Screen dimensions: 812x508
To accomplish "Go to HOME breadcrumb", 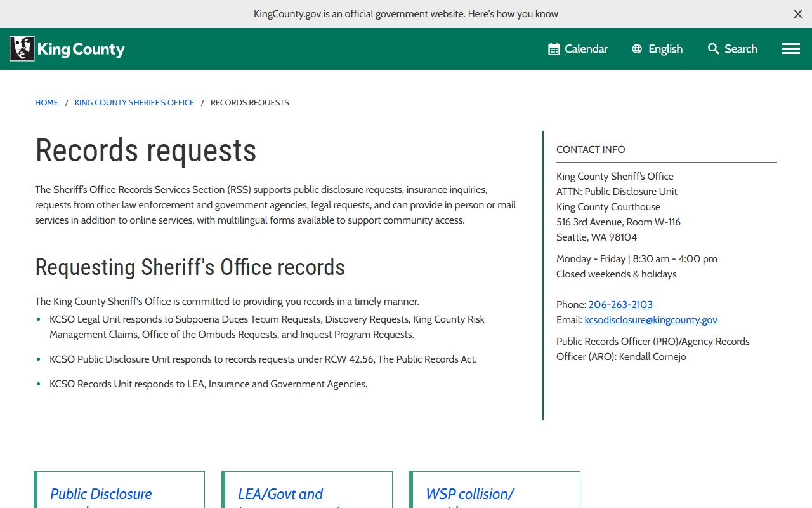I will (46, 102).
